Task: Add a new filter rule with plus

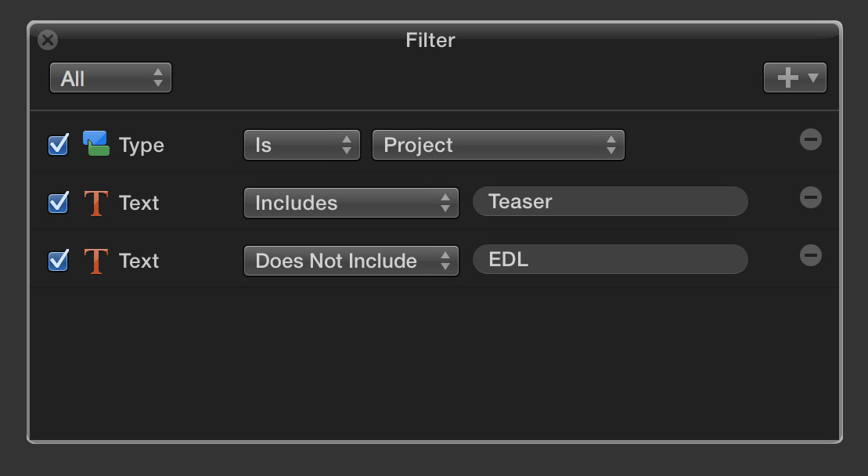Action: coord(795,78)
